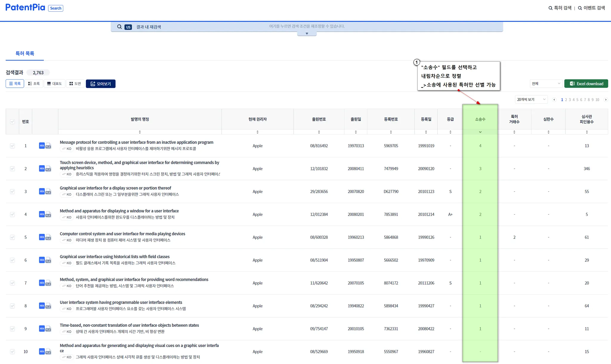The image size is (611, 364).
Task: Go to next page arrow in pagination
Action: (x=606, y=100)
